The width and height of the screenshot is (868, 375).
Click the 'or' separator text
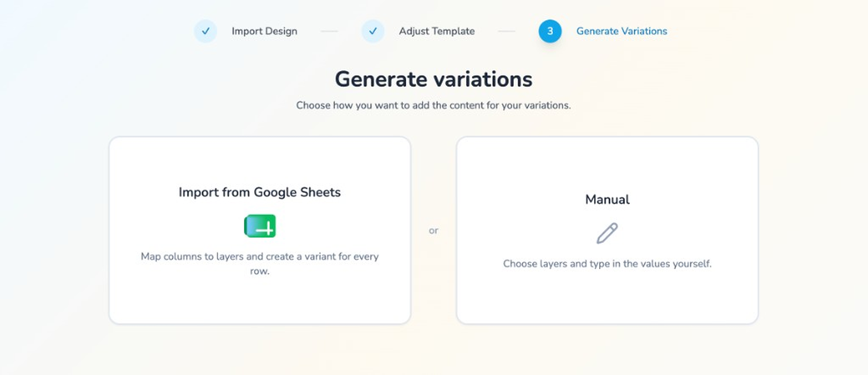pos(433,231)
